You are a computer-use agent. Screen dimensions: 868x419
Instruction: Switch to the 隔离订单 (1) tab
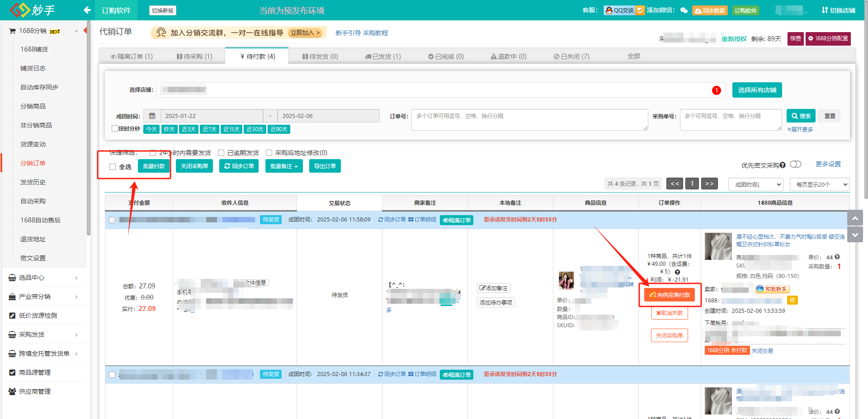pyautogui.click(x=132, y=56)
